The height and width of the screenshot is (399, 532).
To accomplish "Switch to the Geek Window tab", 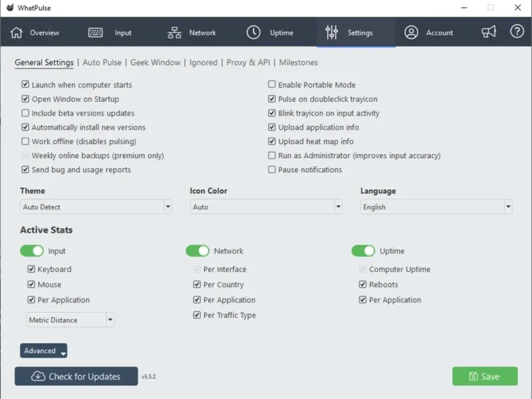I will (x=155, y=63).
